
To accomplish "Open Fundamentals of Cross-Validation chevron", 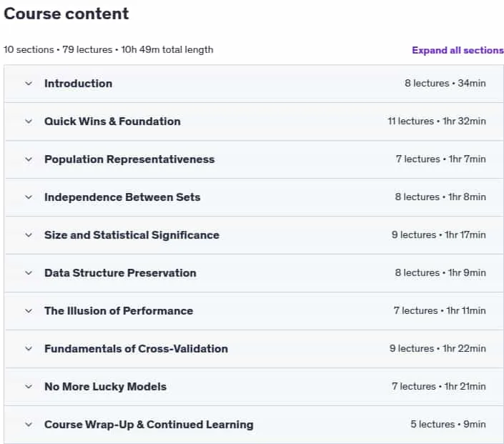I will (x=29, y=348).
